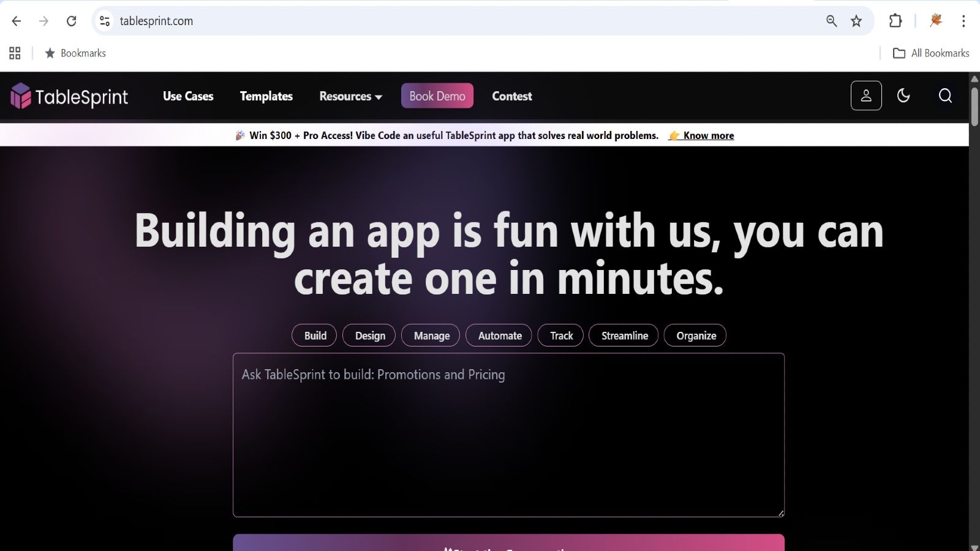980x551 pixels.
Task: Open site information icon in address bar
Action: pyautogui.click(x=105, y=21)
